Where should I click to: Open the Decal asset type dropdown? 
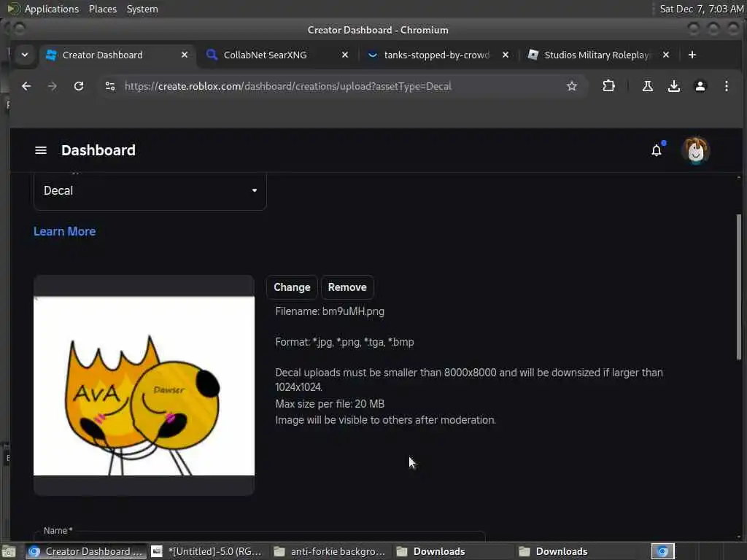click(150, 191)
